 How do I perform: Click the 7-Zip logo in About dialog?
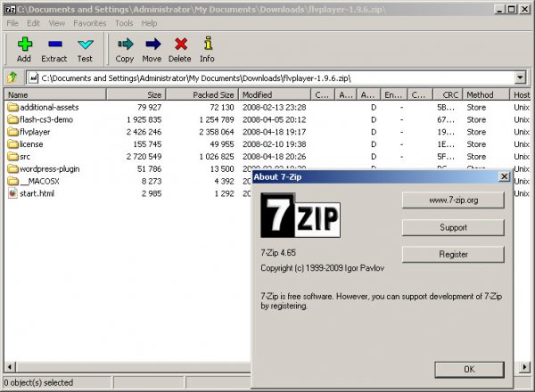point(300,215)
